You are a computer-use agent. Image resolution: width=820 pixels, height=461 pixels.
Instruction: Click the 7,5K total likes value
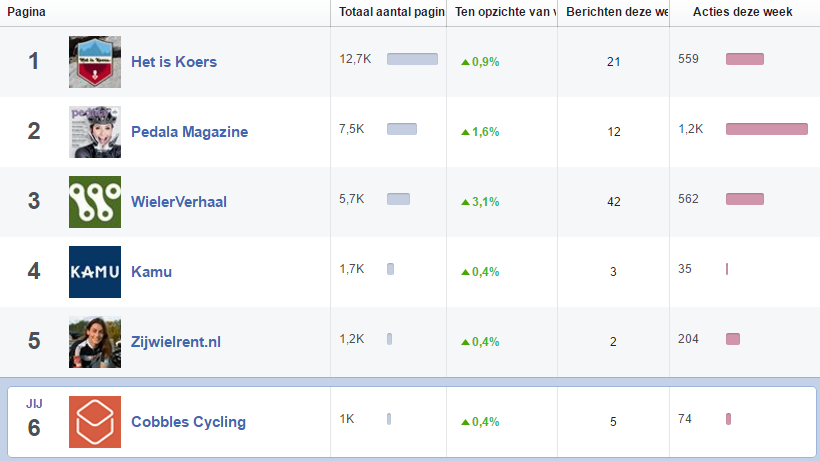coord(351,129)
